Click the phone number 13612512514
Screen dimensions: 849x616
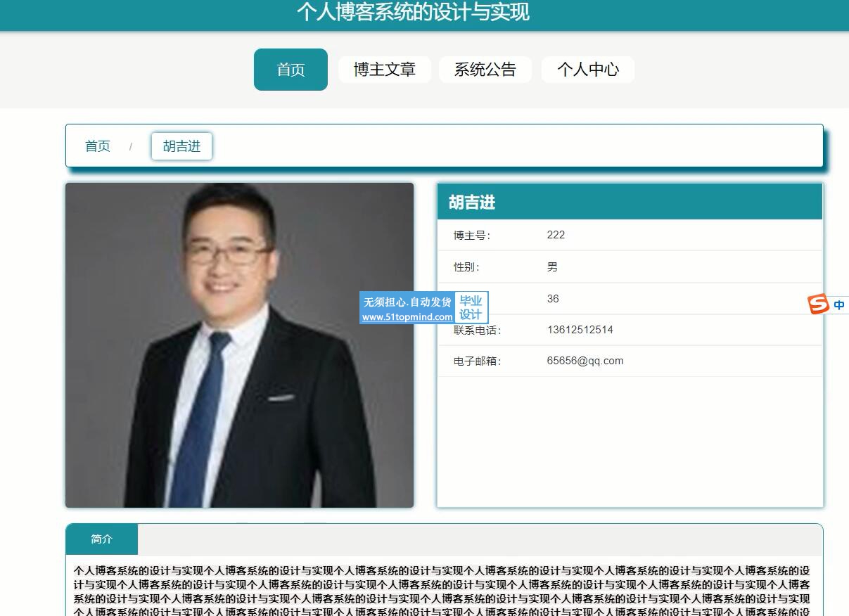pyautogui.click(x=580, y=330)
